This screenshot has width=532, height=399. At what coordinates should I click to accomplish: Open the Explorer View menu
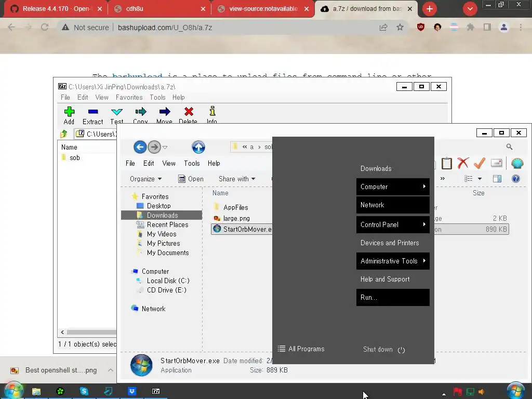tap(169, 163)
